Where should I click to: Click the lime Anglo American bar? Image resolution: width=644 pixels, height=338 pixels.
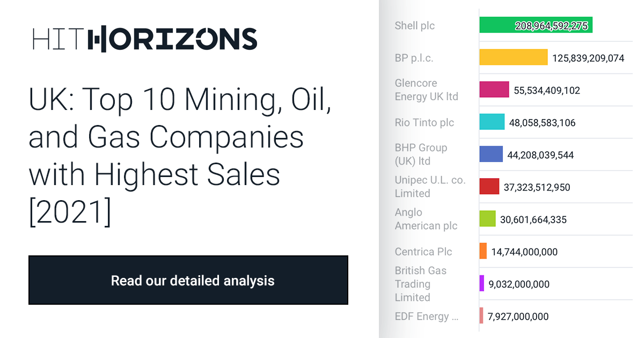tap(487, 218)
